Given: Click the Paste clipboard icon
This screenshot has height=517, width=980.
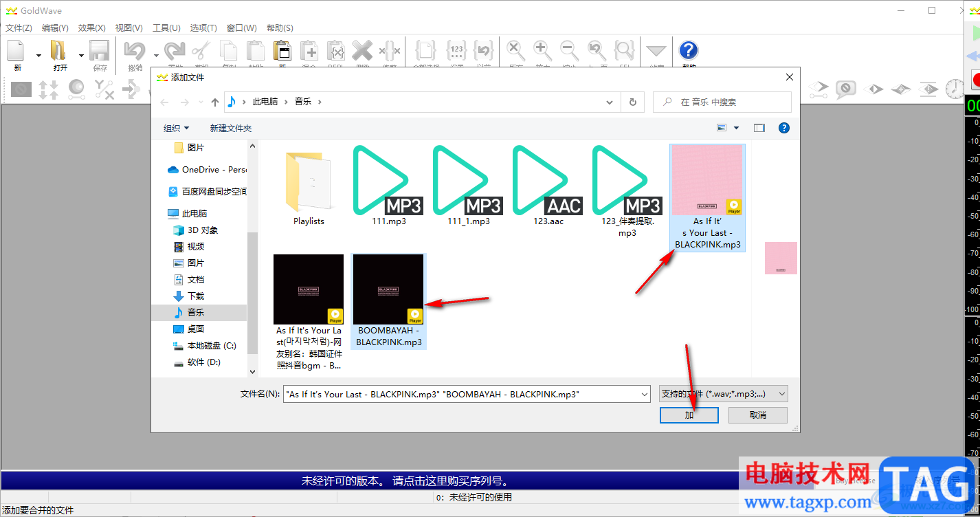Looking at the screenshot, I should [x=256, y=52].
